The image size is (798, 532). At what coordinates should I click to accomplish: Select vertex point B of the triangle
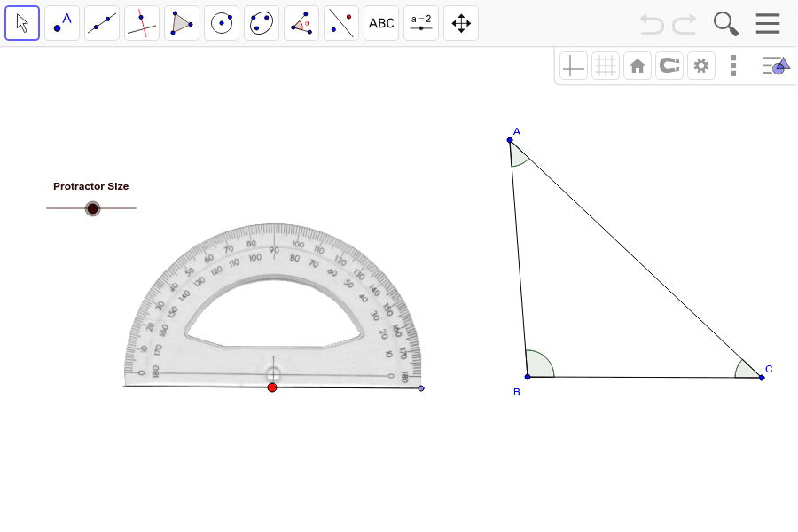click(x=528, y=377)
